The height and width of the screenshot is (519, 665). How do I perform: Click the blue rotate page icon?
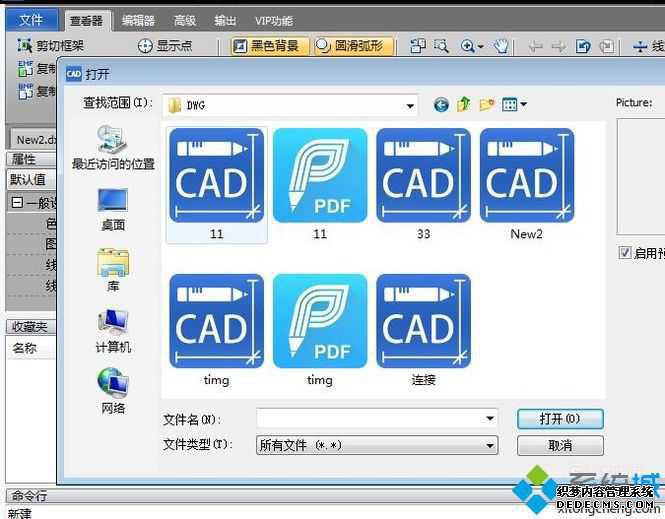(x=583, y=46)
